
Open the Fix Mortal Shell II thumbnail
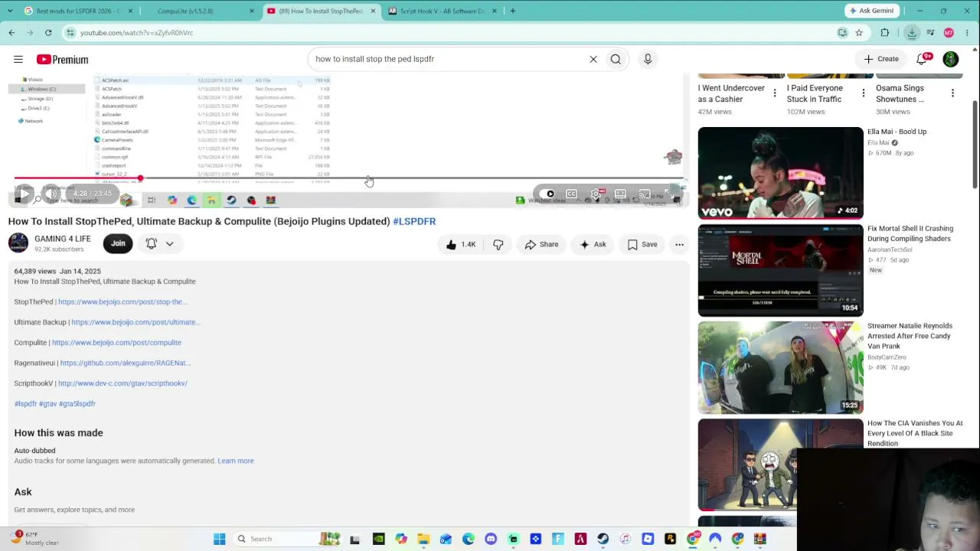pyautogui.click(x=780, y=270)
